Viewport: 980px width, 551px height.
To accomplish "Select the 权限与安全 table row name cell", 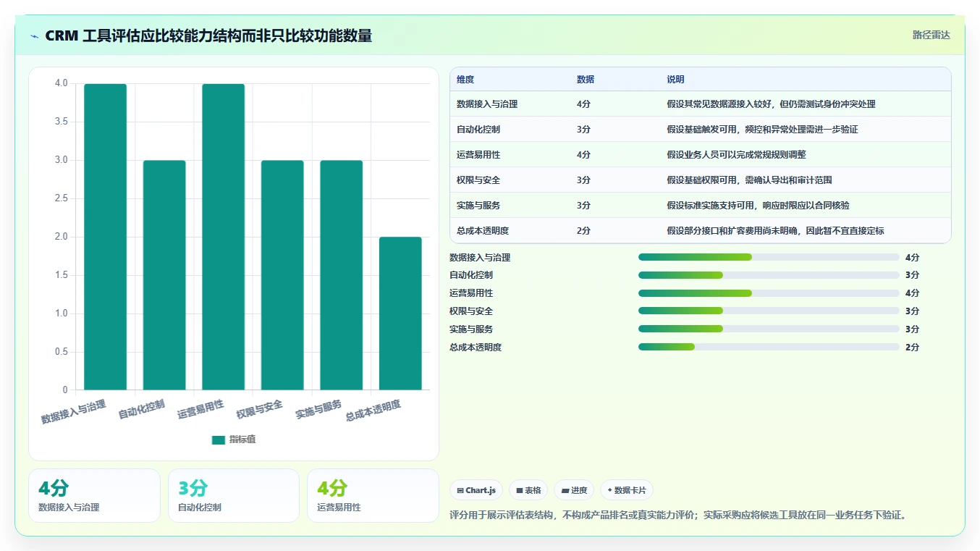I will click(478, 180).
